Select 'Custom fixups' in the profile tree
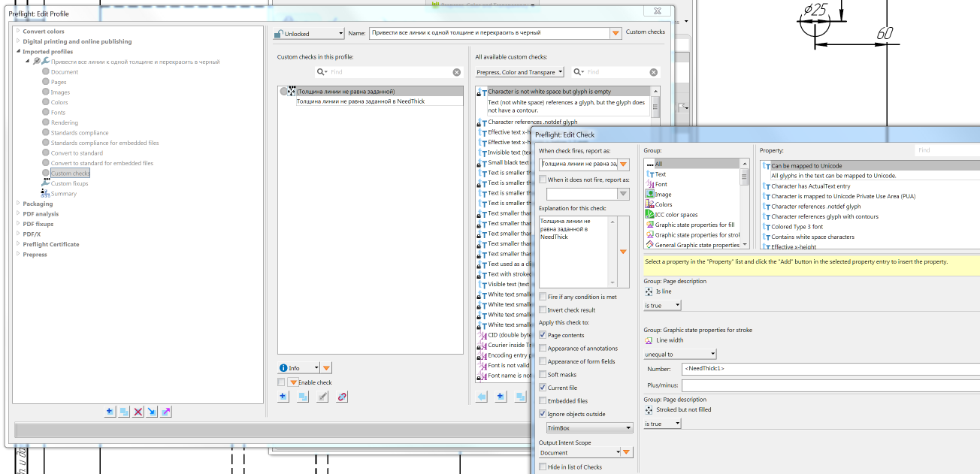This screenshot has width=980, height=474. pos(69,183)
